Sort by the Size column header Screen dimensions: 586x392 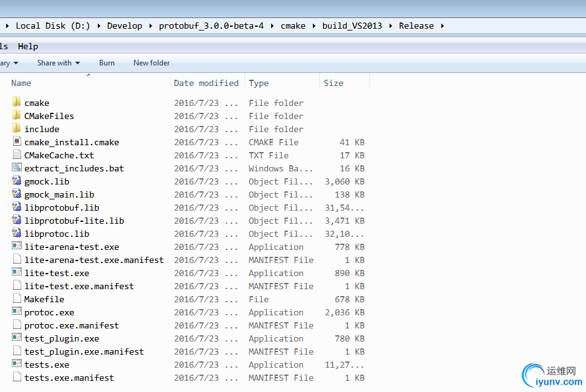coord(334,83)
